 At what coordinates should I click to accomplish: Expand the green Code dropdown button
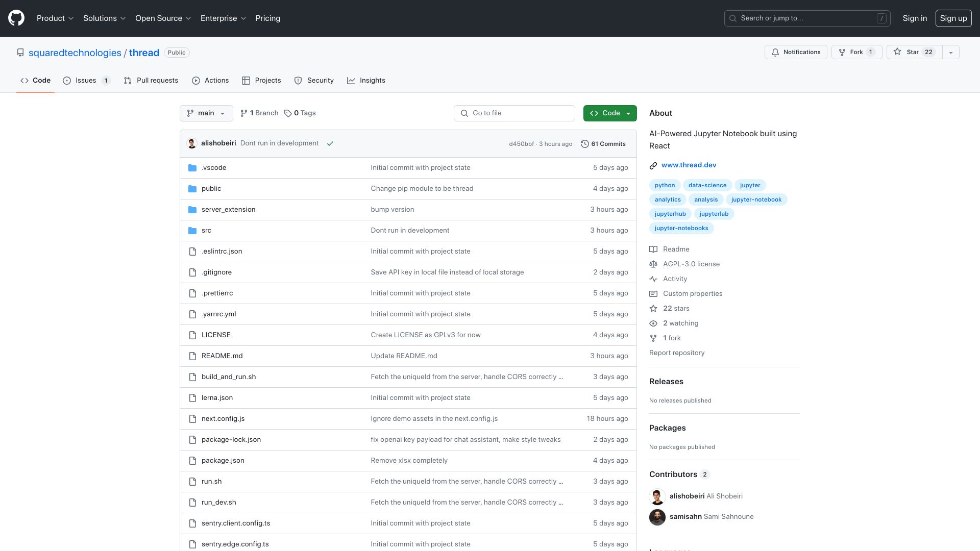click(610, 113)
